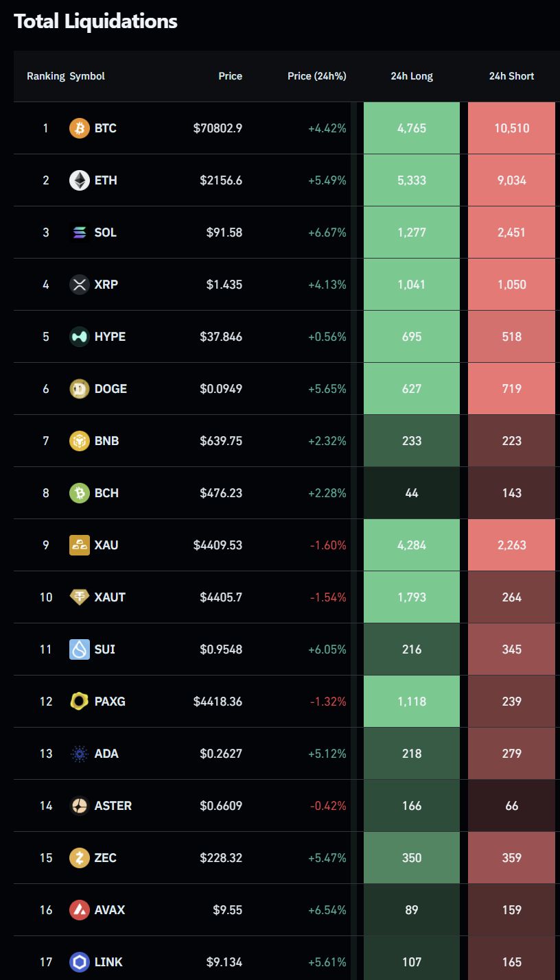Click the SUI droplet icon
Screen dimensions: 560x980
coord(80,649)
